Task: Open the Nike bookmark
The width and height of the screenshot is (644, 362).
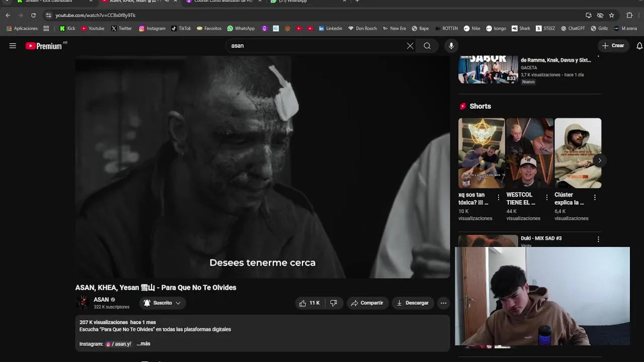Action: (x=472, y=29)
